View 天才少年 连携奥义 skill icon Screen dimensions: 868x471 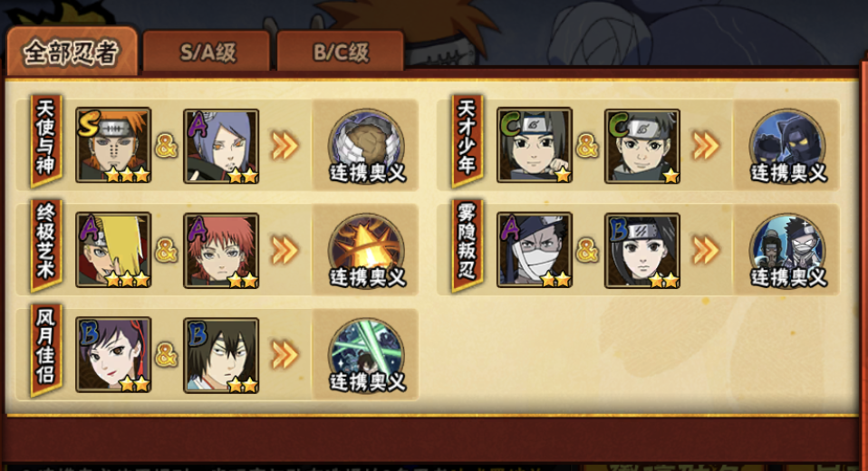click(x=787, y=146)
